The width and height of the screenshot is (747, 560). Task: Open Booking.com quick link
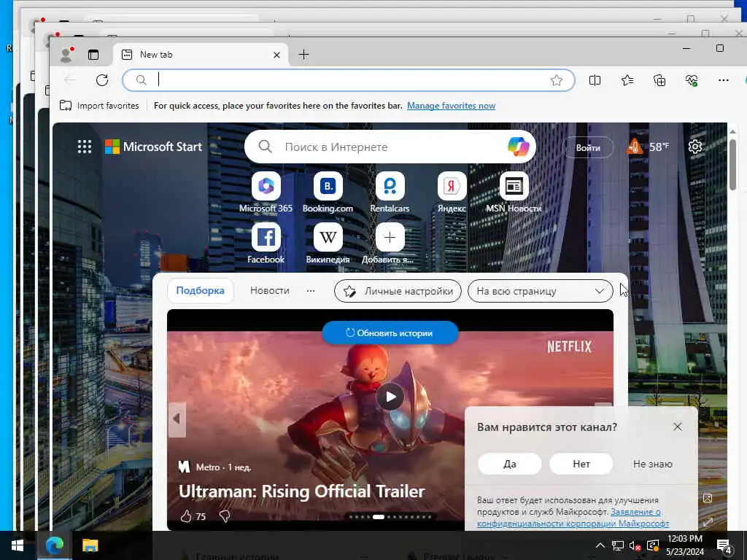pos(328,192)
